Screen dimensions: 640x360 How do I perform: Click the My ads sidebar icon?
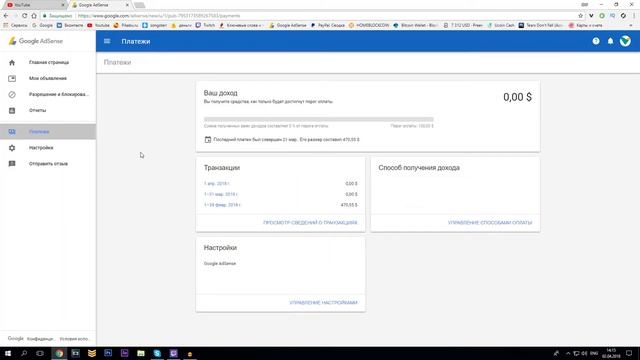[12, 78]
